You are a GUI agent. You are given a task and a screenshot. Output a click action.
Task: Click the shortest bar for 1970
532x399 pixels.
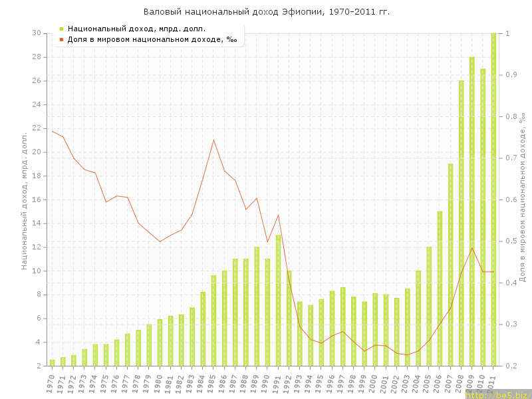click(x=52, y=362)
